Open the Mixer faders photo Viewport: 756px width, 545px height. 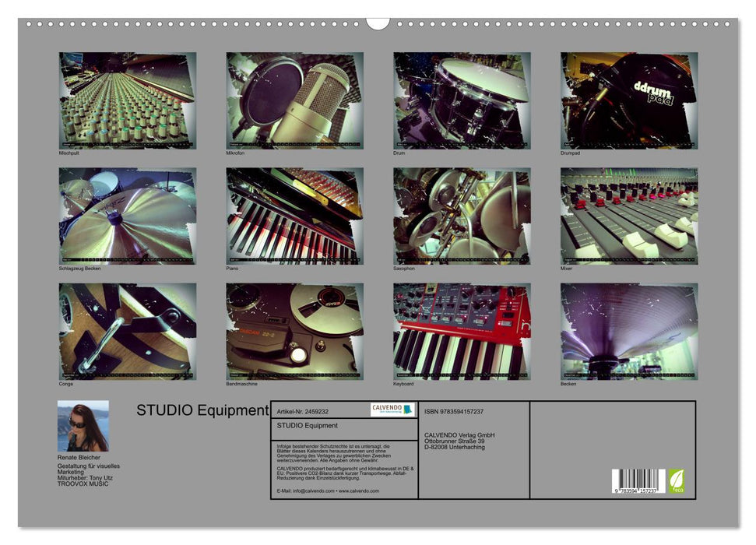[629, 216]
